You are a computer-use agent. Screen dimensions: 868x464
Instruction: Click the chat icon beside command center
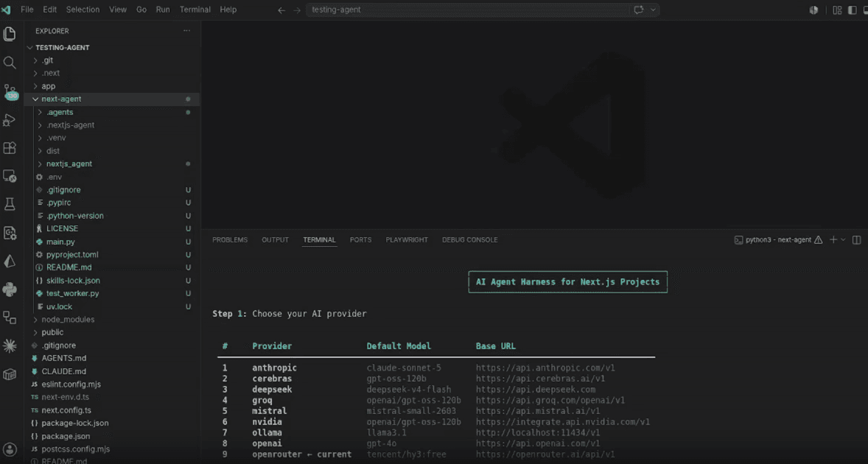point(639,10)
